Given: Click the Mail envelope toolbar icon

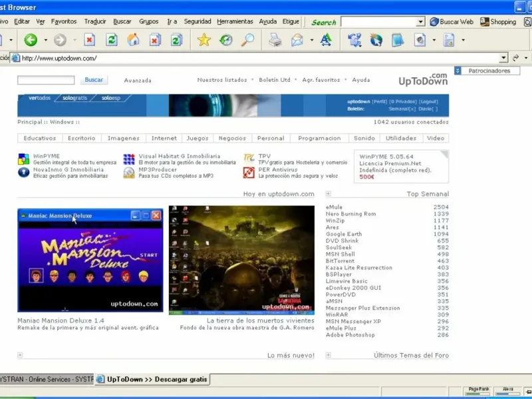Looking at the screenshot, I should (x=297, y=41).
